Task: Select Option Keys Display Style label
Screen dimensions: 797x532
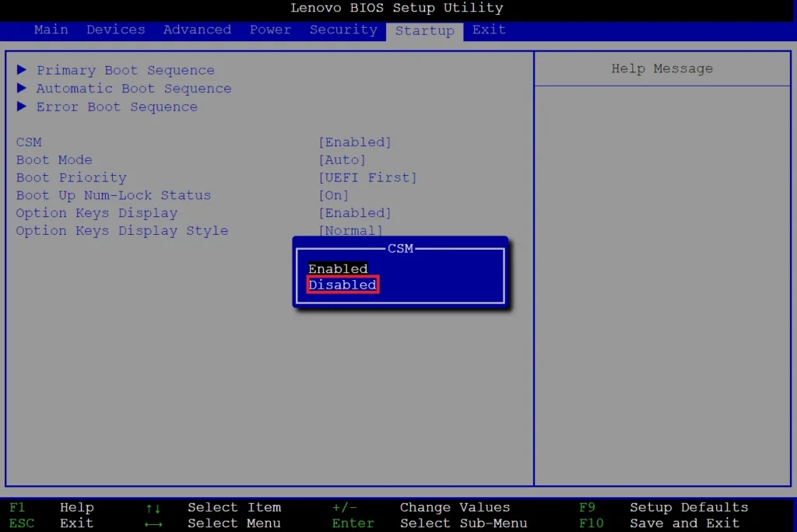Action: point(122,231)
